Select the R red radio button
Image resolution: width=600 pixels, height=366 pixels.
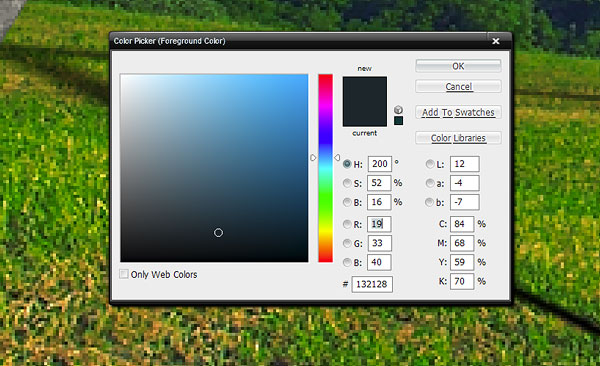347,224
